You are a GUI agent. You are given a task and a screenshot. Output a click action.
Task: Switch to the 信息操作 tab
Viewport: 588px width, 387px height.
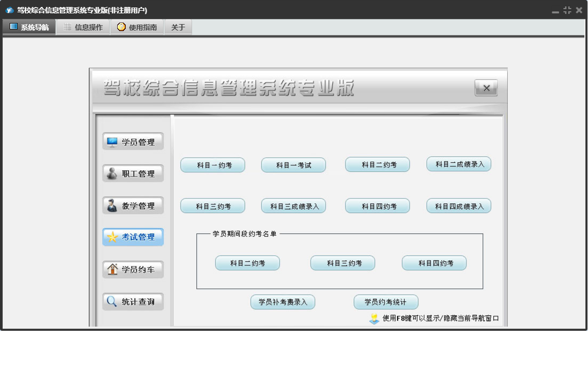pyautogui.click(x=83, y=27)
